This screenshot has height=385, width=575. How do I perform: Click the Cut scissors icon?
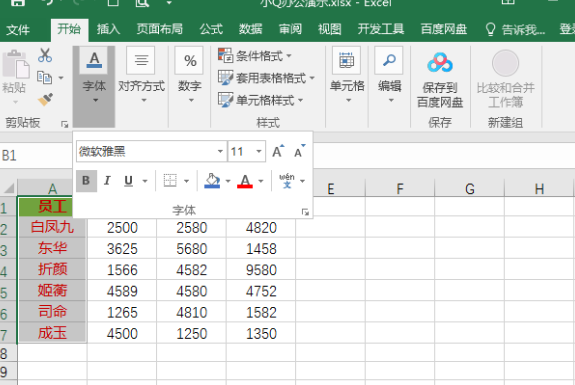(x=45, y=55)
